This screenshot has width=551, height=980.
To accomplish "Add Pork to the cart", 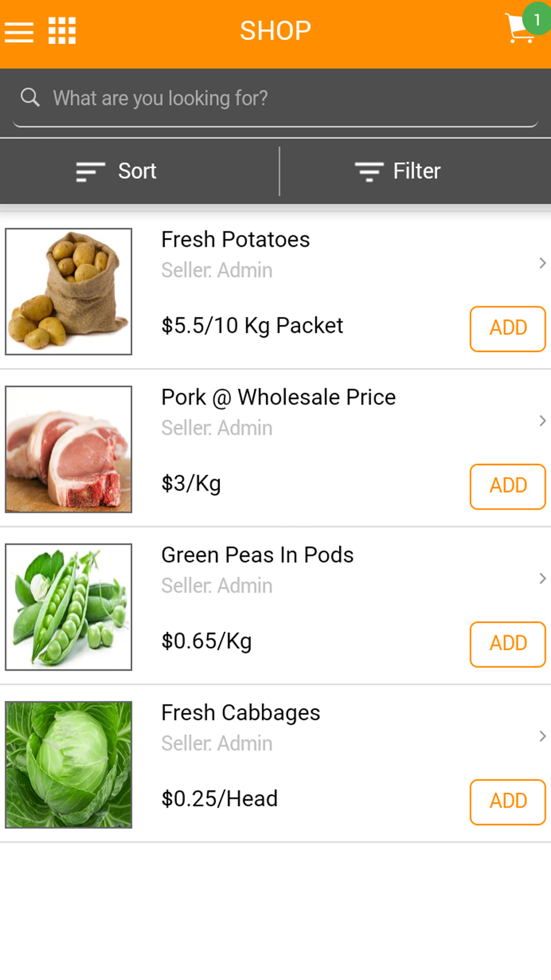I will tap(507, 486).
